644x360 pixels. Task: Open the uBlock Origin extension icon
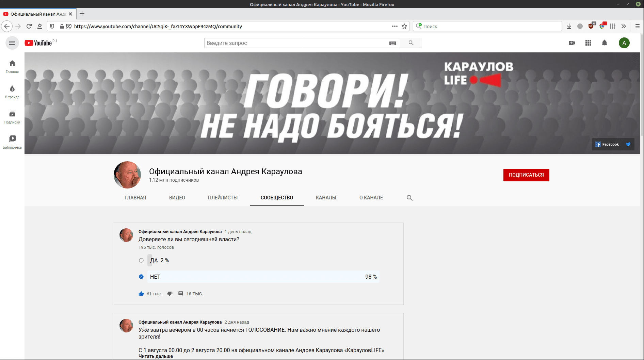[591, 26]
